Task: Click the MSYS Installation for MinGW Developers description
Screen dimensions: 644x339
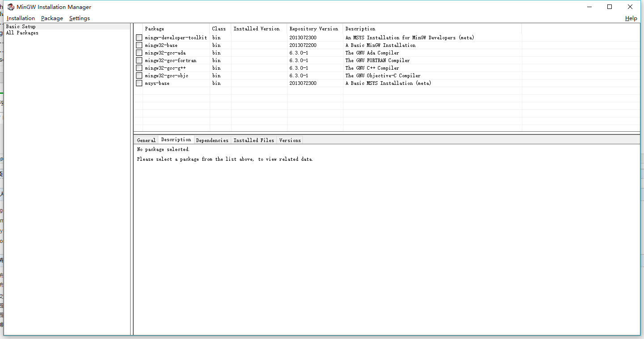Action: pos(410,38)
